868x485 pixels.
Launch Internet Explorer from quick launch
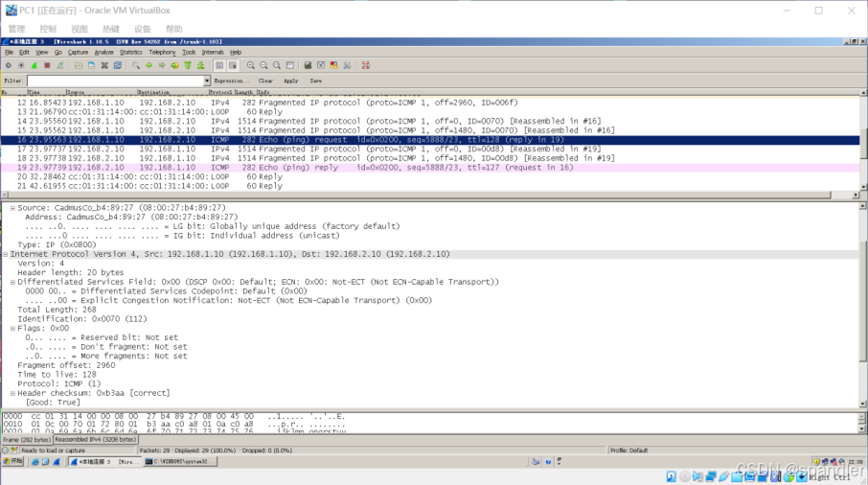(x=34, y=462)
